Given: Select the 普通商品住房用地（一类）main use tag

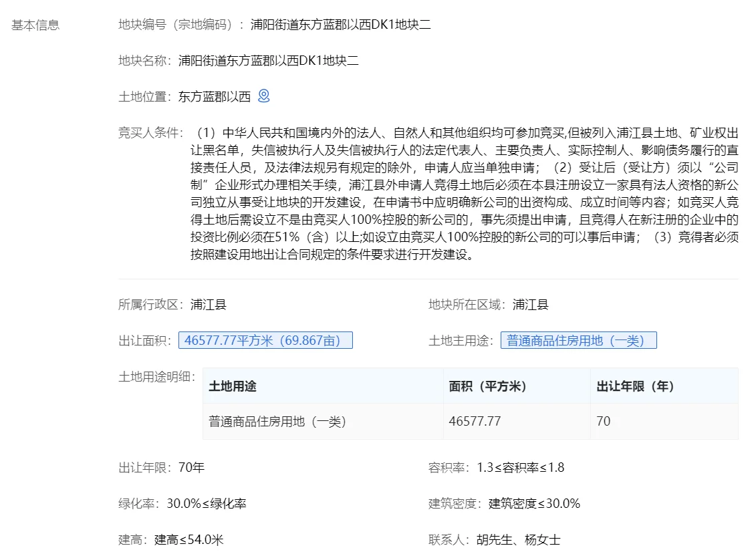Looking at the screenshot, I should tap(579, 340).
